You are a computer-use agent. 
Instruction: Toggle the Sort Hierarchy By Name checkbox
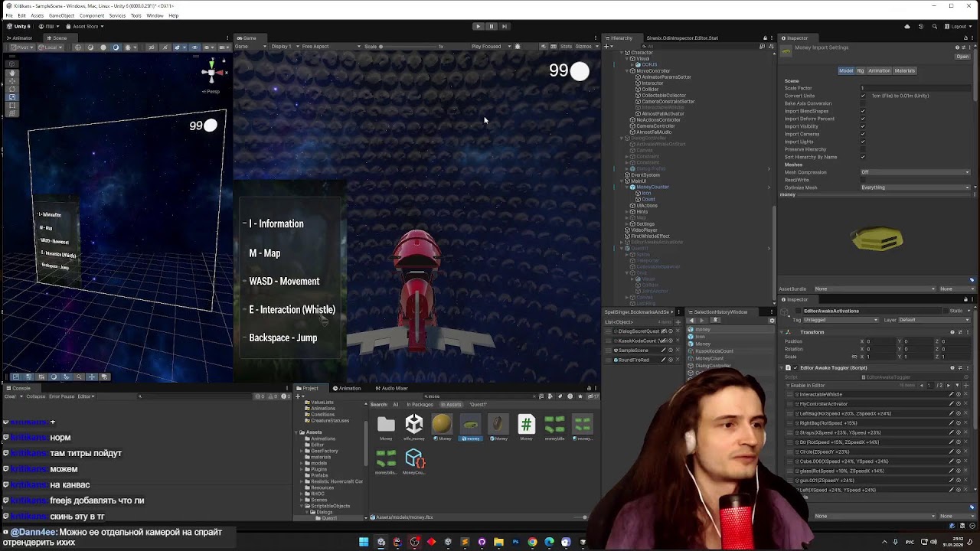point(863,157)
